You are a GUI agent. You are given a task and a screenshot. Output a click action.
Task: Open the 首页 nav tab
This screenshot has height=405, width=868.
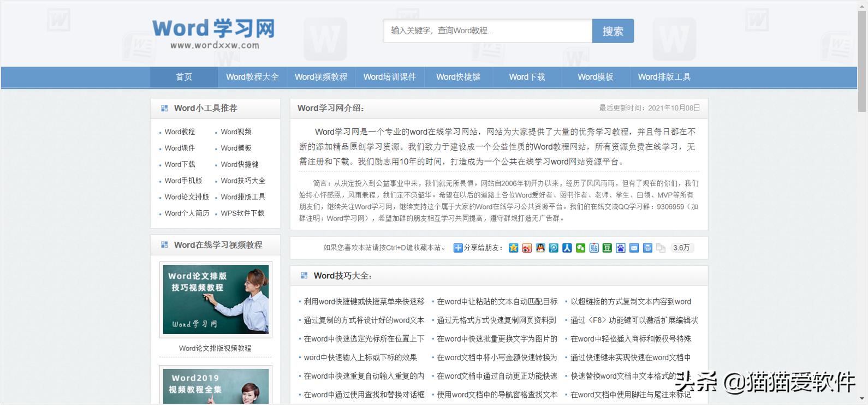coord(184,77)
